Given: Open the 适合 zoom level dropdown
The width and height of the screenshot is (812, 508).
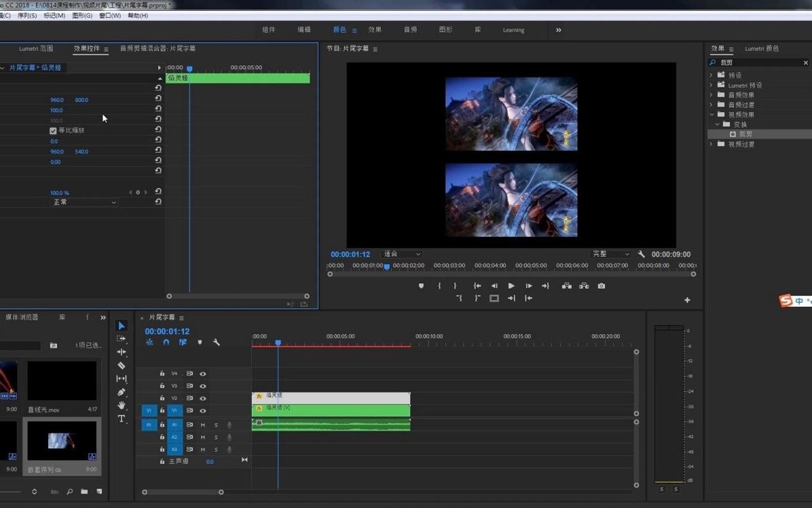Looking at the screenshot, I should 402,254.
